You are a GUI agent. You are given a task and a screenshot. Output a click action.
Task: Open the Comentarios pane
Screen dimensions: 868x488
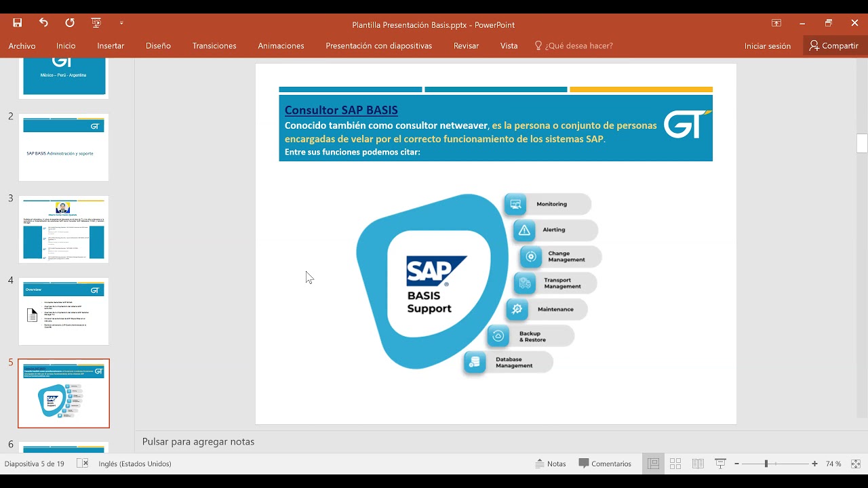coord(605,464)
